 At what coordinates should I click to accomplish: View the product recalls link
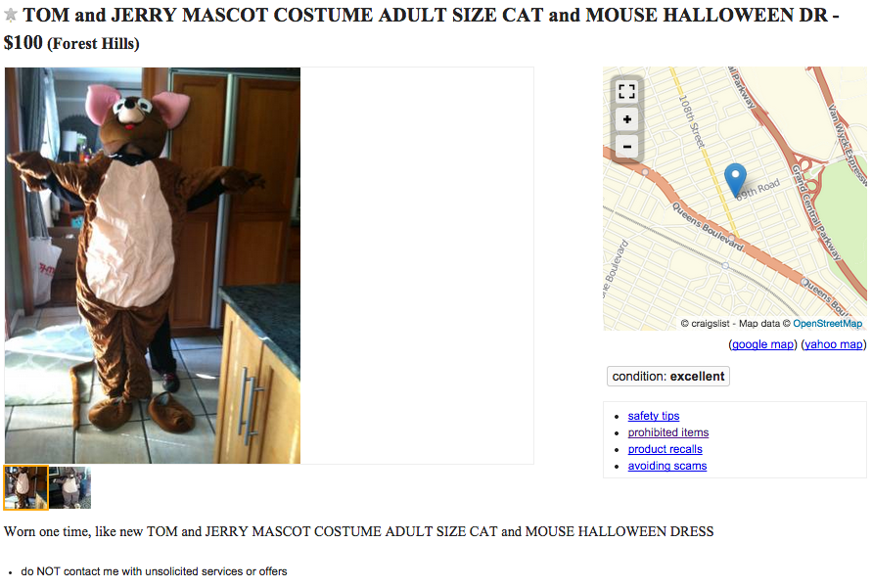pyautogui.click(x=665, y=449)
